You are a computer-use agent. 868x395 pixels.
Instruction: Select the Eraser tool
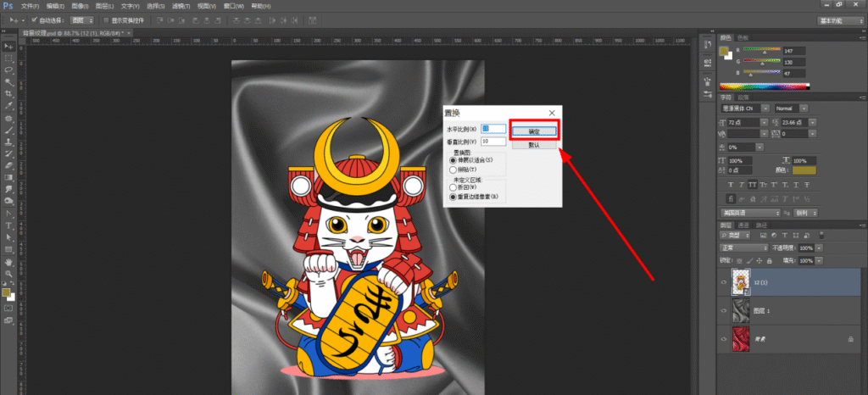point(8,165)
